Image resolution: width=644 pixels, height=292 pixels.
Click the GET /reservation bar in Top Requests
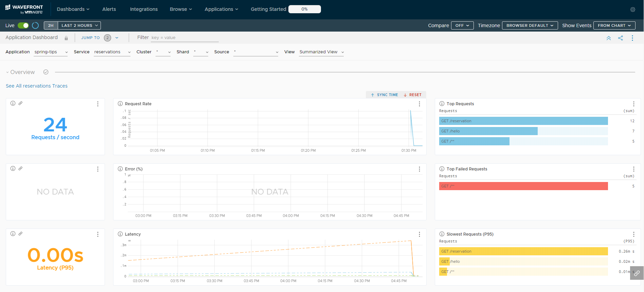[523, 121]
